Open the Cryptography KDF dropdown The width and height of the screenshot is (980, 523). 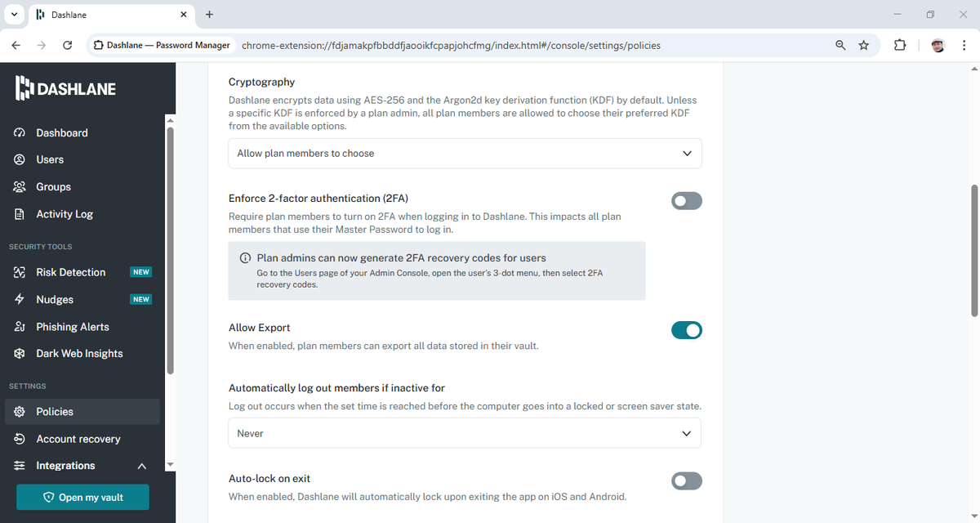pos(464,153)
